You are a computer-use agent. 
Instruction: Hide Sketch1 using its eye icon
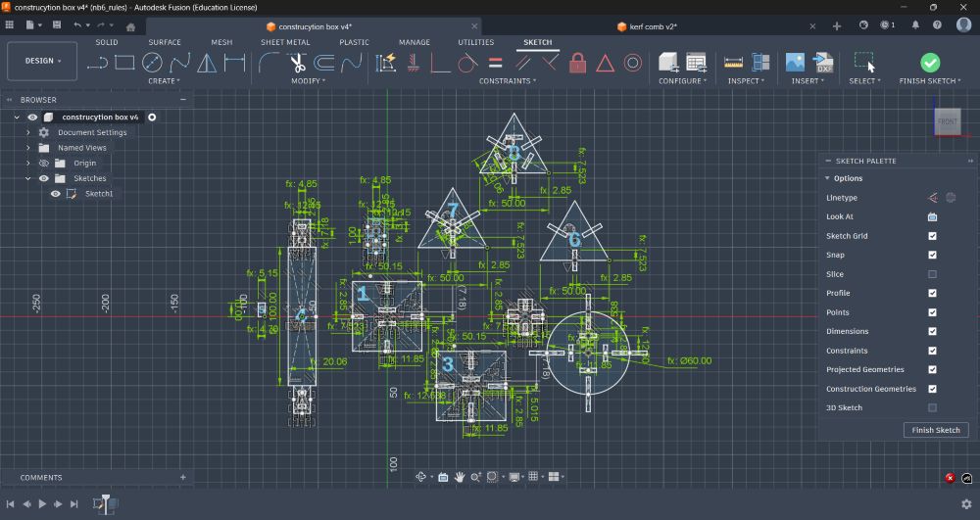(56, 194)
